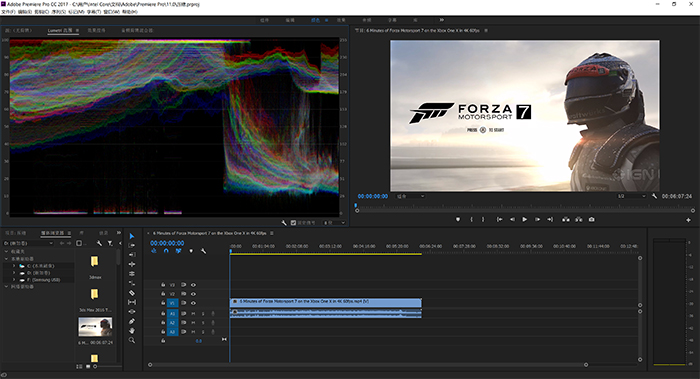Click the Extract button in Program monitor
The width and height of the screenshot is (700, 379).
pos(579,219)
